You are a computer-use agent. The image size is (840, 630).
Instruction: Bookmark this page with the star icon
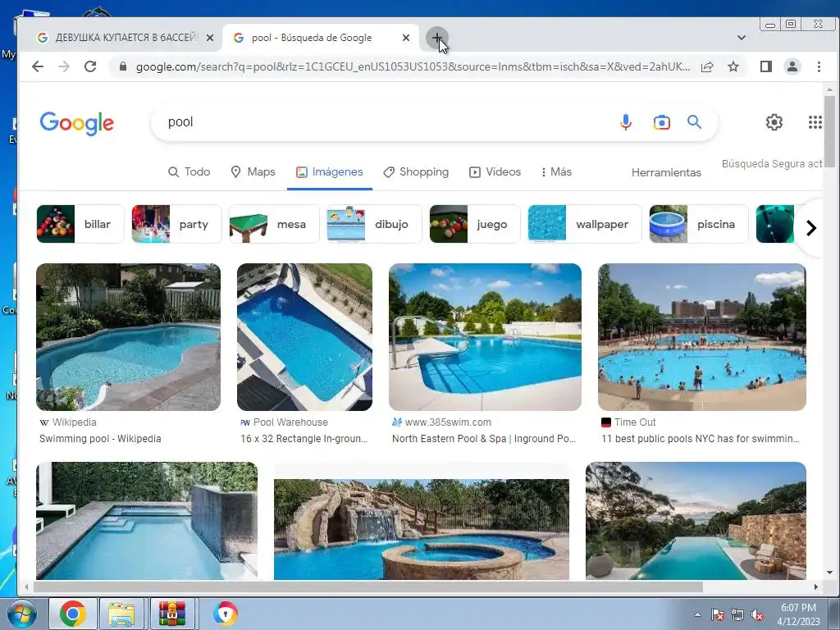(x=733, y=66)
